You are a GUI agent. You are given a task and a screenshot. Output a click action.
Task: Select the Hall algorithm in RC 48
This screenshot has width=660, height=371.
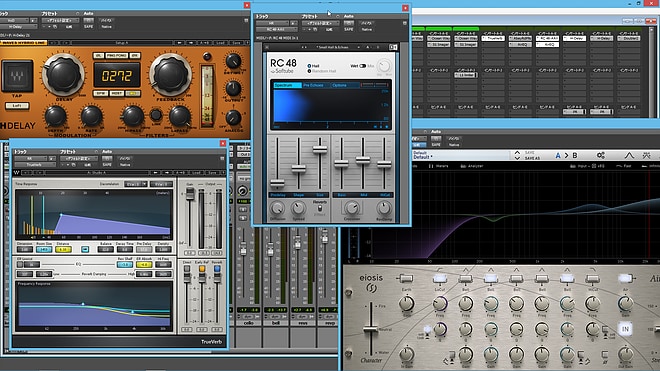pos(313,66)
